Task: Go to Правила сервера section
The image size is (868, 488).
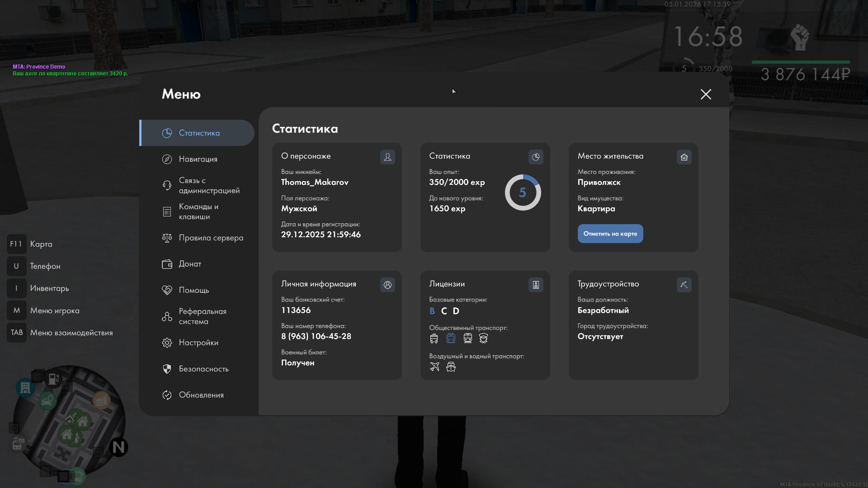Action: tap(211, 238)
